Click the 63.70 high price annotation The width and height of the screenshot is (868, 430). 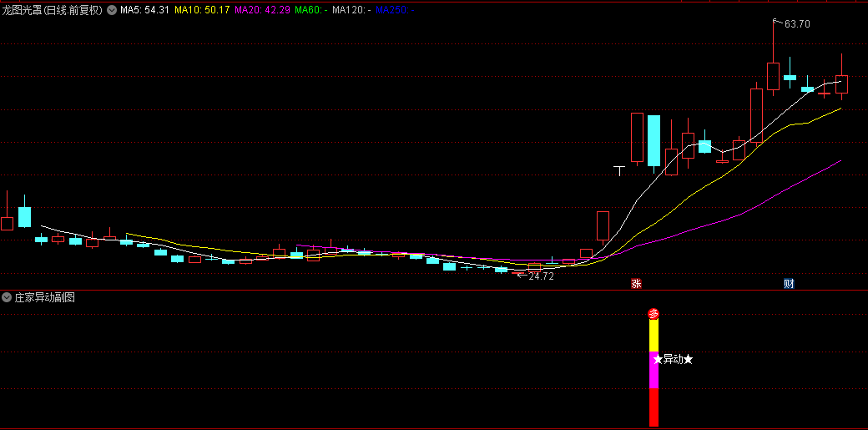pos(797,24)
